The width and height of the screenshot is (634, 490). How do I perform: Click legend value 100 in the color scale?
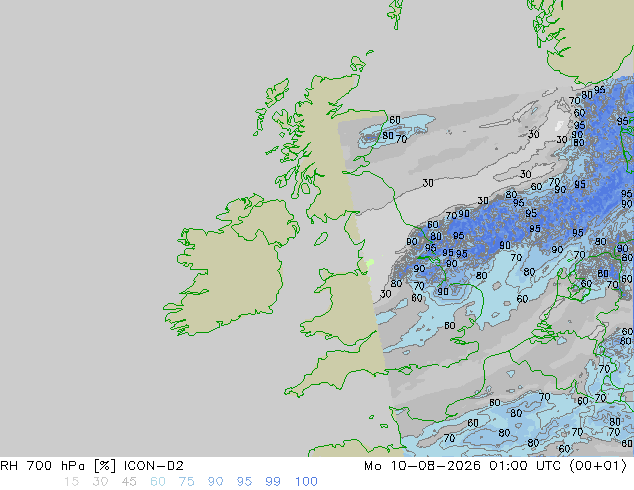coord(306,482)
